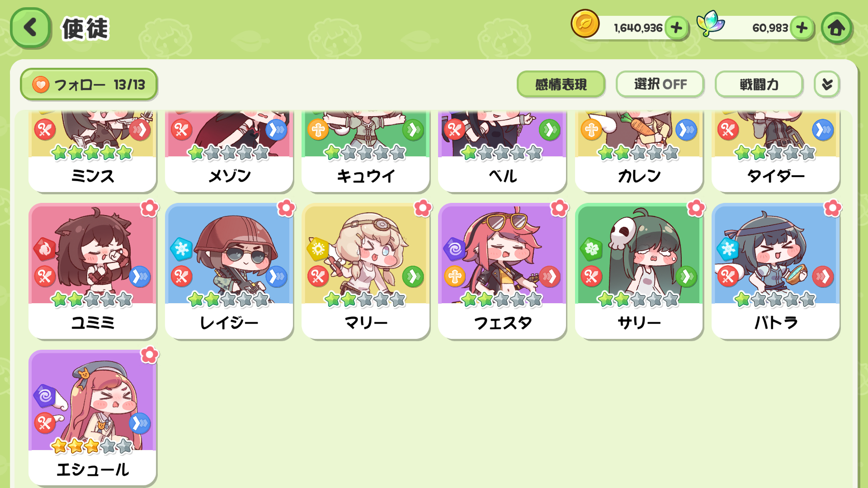Open the フェスタ apostle card

502,271
